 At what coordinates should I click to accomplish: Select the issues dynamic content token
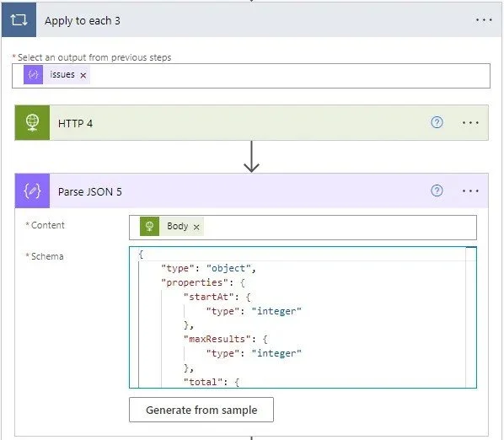(56, 74)
